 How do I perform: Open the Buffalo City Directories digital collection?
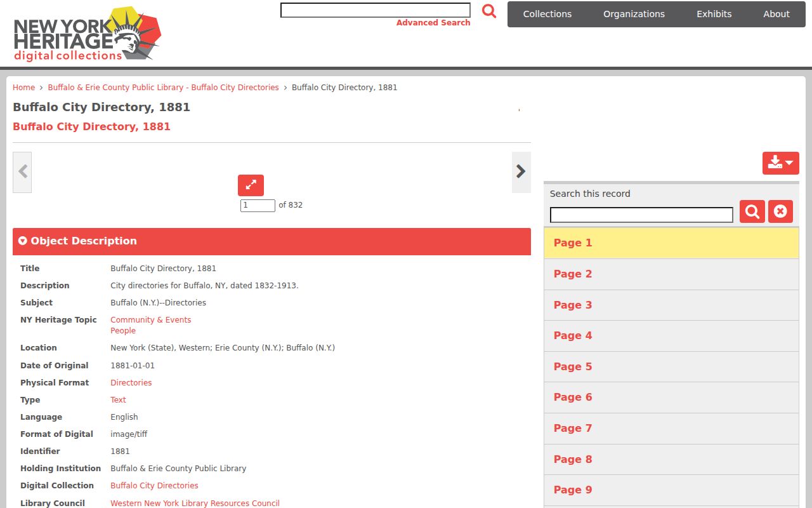[x=154, y=486]
